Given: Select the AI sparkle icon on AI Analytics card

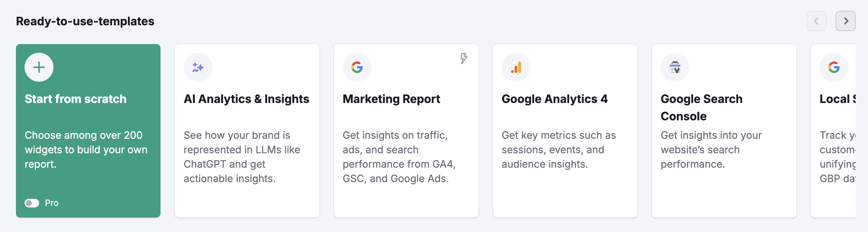Looking at the screenshot, I should coord(197,67).
